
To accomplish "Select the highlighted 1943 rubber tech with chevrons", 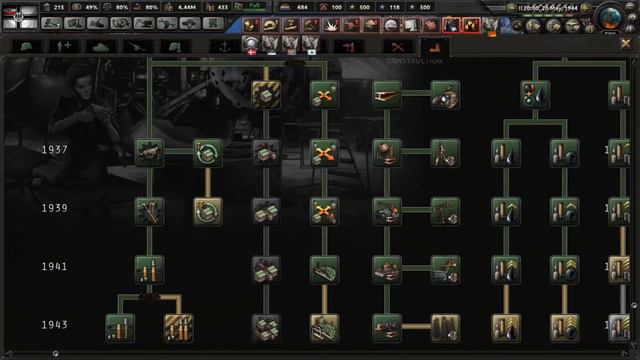I will click(564, 328).
